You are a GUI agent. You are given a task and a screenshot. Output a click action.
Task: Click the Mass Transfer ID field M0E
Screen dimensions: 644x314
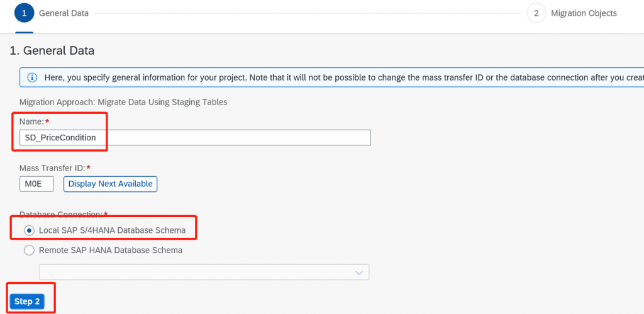point(36,184)
